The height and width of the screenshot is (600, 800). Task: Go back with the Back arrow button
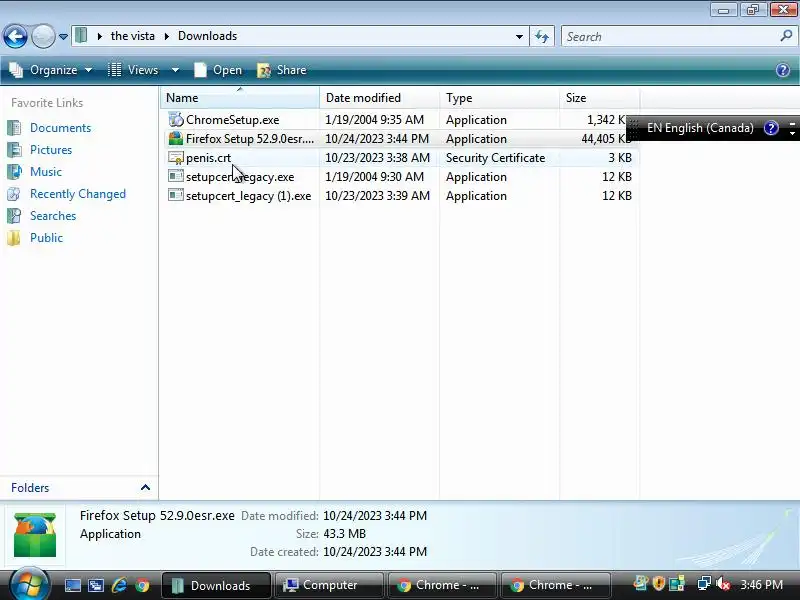click(15, 37)
